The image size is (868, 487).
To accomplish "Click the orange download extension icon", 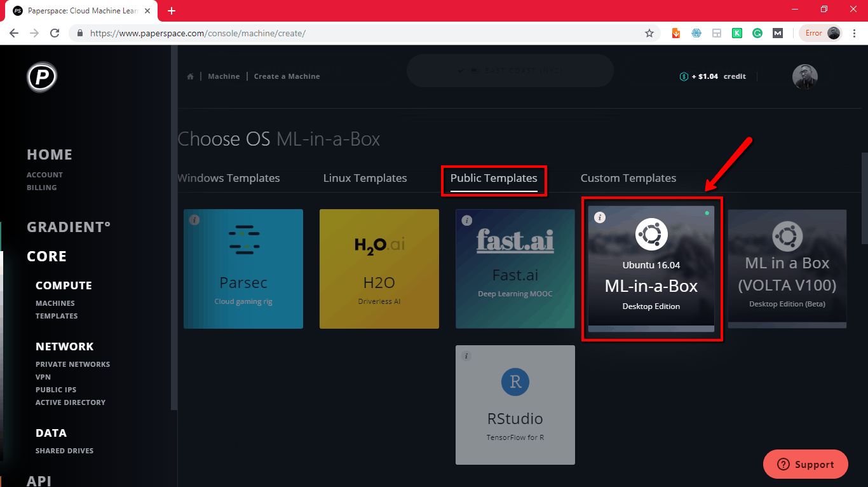I will (676, 33).
